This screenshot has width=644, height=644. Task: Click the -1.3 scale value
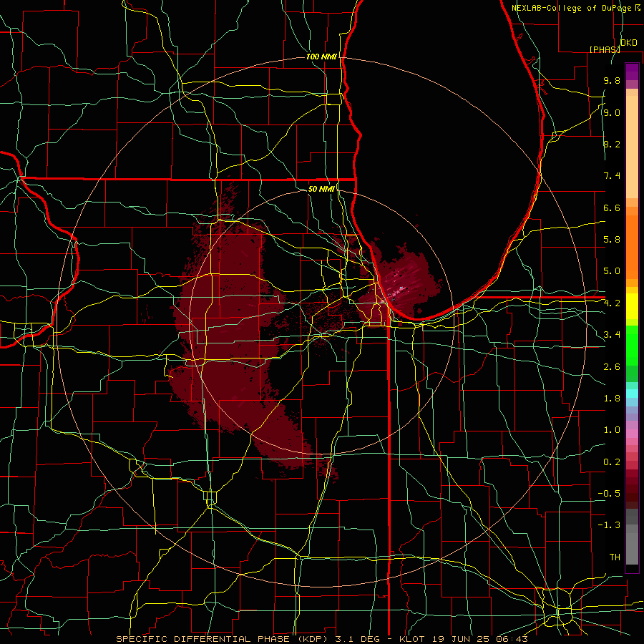pos(609,525)
